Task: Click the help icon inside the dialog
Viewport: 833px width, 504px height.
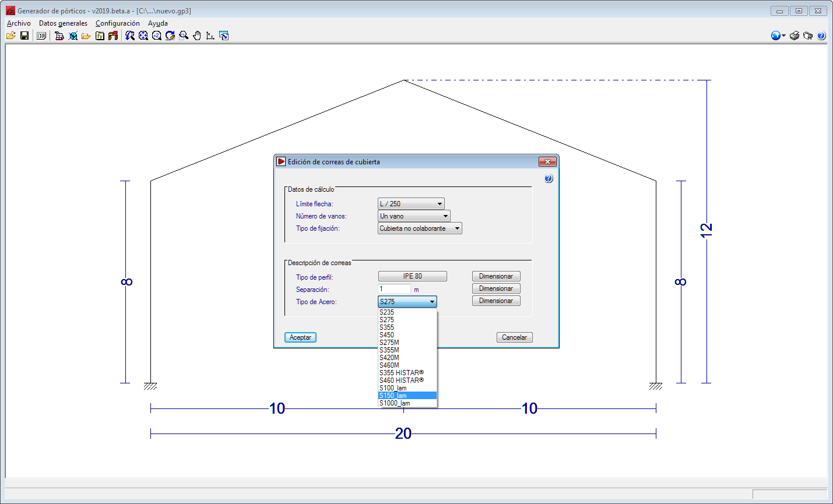Action: pyautogui.click(x=549, y=179)
